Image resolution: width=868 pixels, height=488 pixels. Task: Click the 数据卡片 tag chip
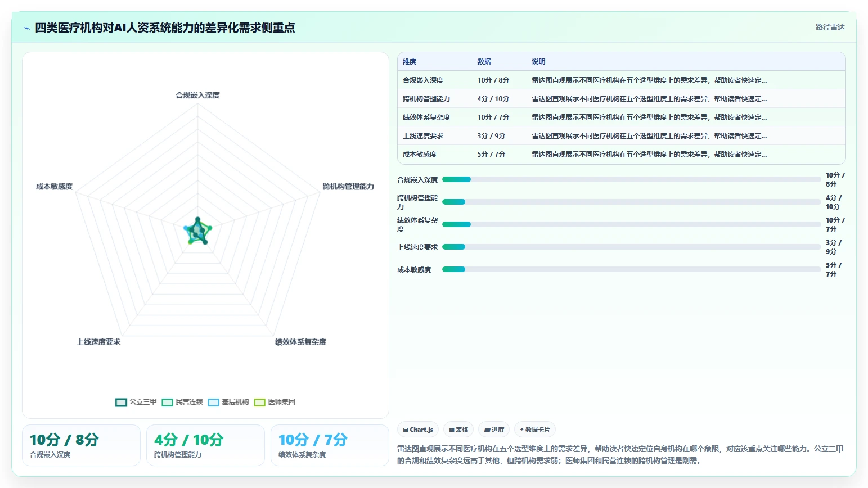point(535,430)
